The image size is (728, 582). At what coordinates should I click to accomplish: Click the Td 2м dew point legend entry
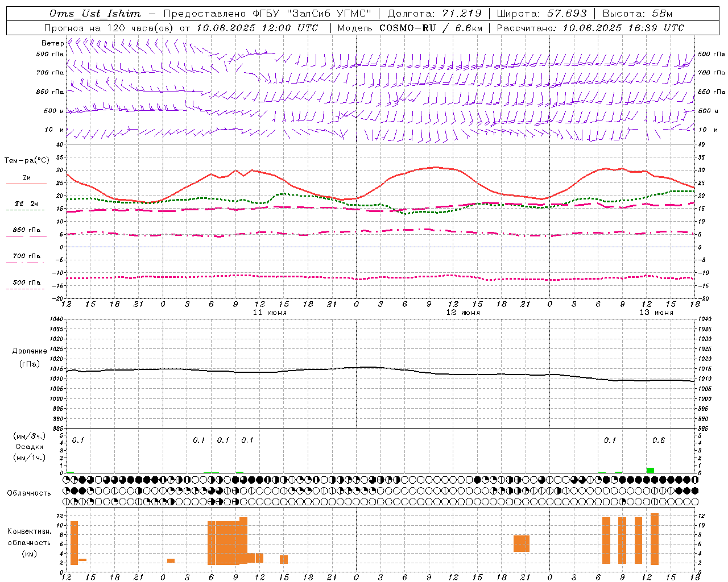tap(26, 203)
